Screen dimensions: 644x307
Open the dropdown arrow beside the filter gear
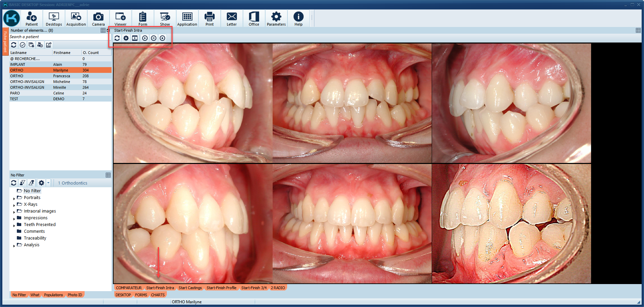coord(48,183)
